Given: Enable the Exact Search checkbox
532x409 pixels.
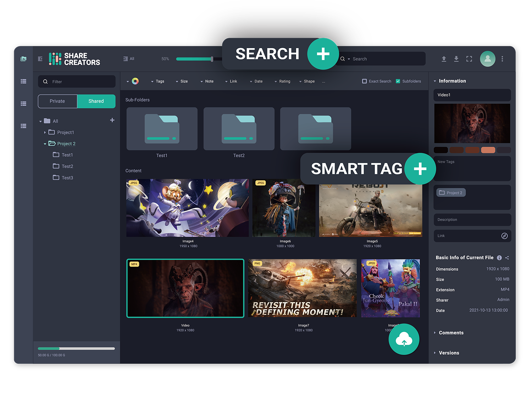Looking at the screenshot, I should (x=364, y=81).
